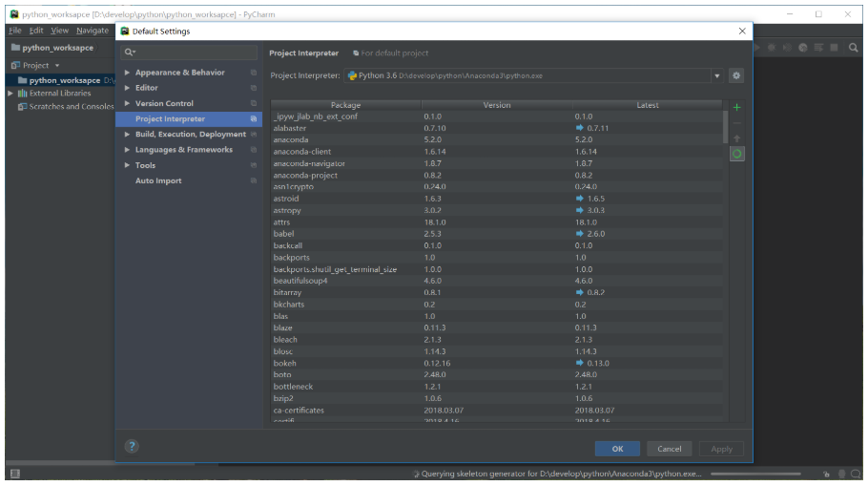Select the anaconda package row
The image size is (868, 486).
coord(497,140)
